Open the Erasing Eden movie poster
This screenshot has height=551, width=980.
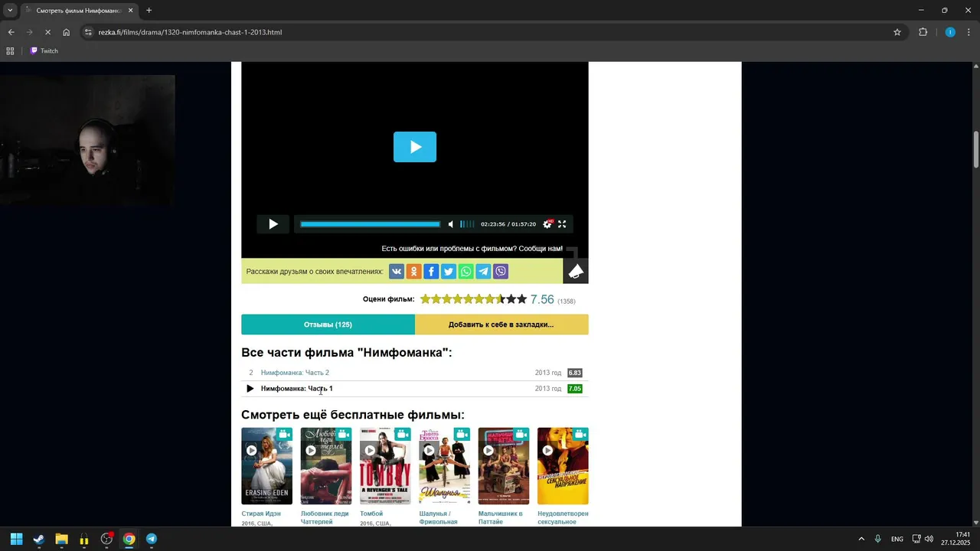click(x=266, y=466)
